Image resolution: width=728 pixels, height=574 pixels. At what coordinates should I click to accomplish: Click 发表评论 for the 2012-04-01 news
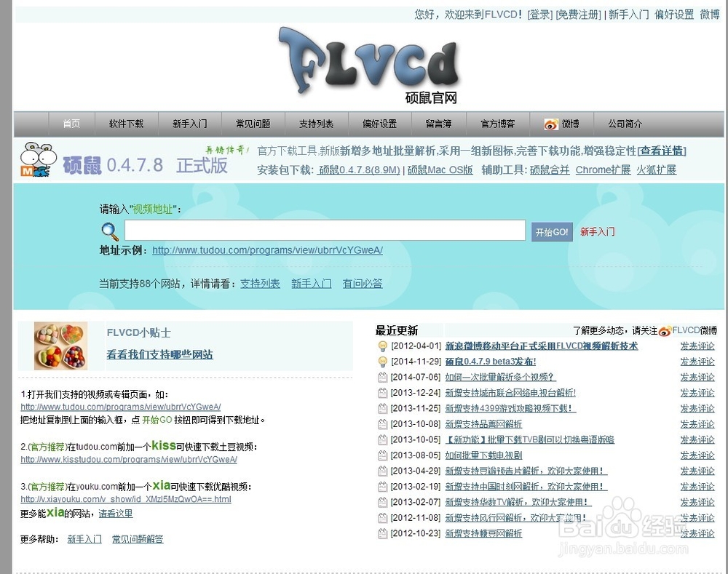pyautogui.click(x=697, y=346)
